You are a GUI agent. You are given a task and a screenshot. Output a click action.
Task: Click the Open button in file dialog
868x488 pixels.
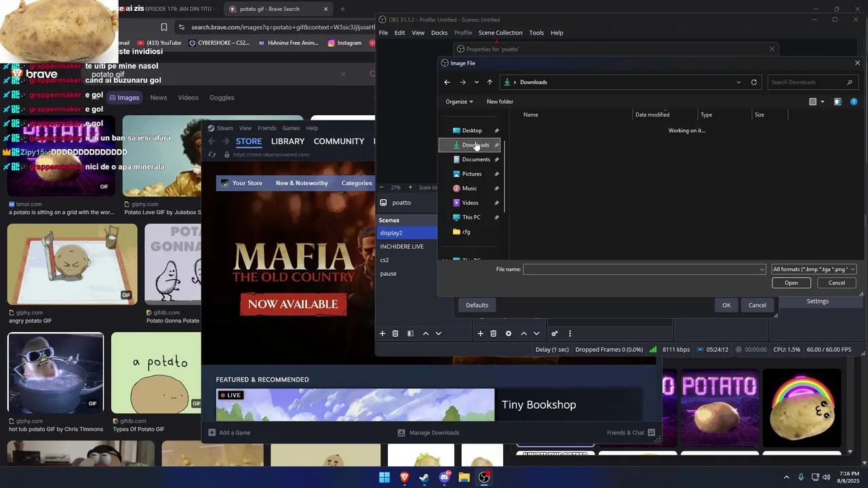[791, 283]
